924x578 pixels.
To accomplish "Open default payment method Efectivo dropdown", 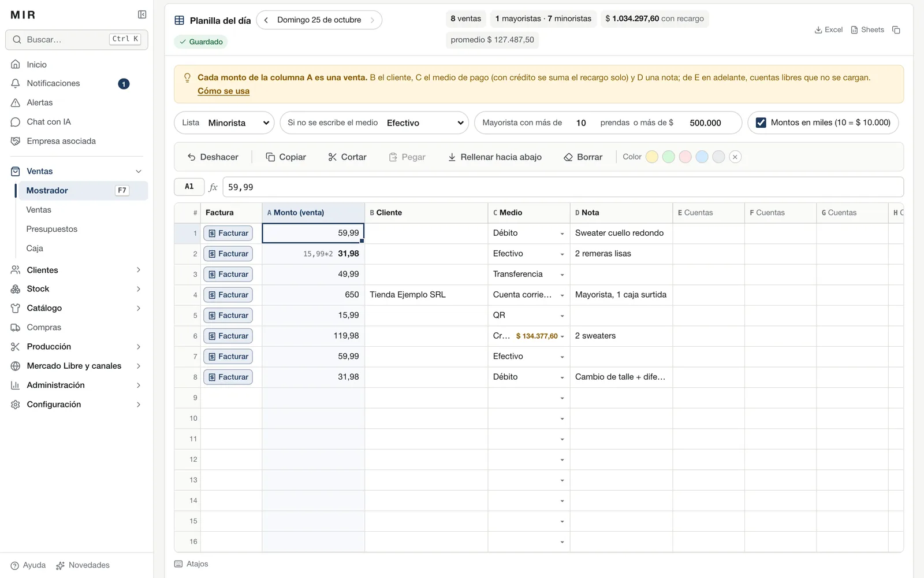I will pos(374,123).
